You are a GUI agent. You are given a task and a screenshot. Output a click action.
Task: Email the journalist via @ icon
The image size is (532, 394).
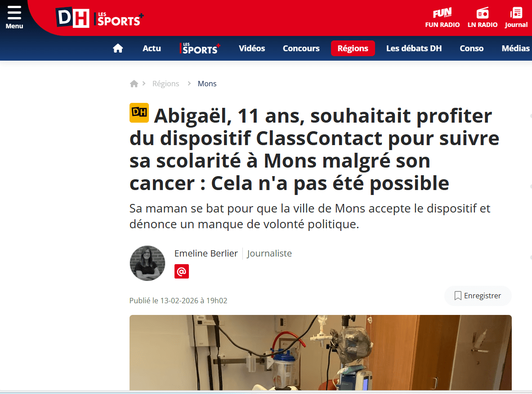(x=182, y=271)
